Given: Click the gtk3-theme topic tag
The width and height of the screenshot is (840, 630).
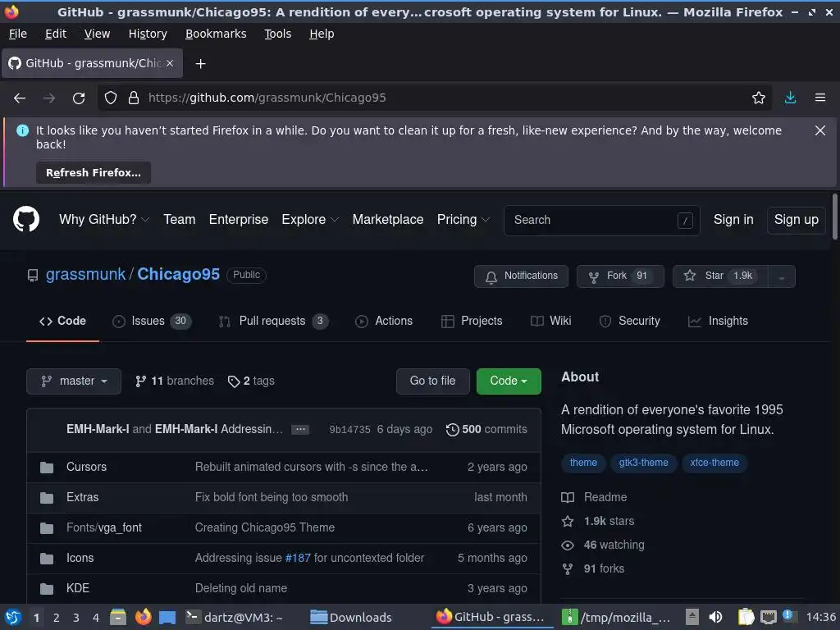Looking at the screenshot, I should pyautogui.click(x=643, y=463).
